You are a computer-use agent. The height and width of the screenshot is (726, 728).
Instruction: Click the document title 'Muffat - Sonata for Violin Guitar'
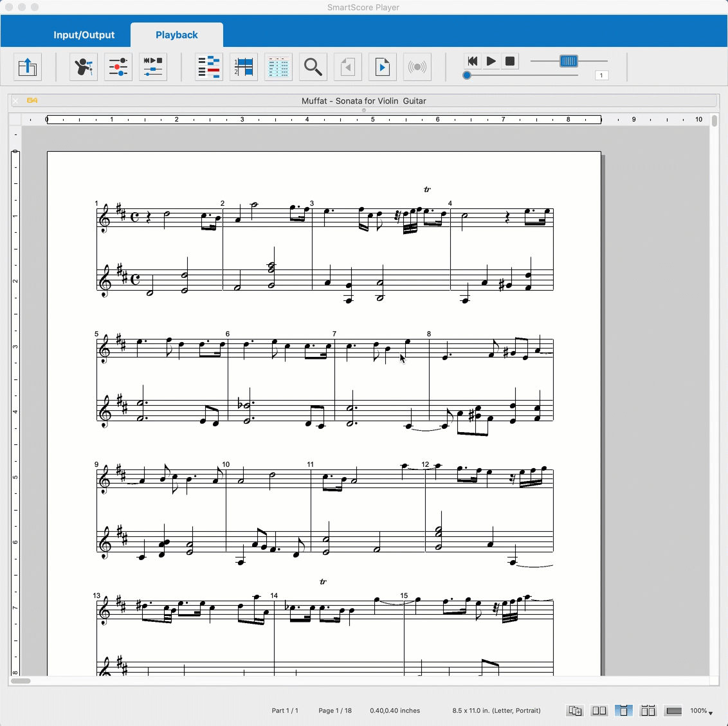click(363, 101)
